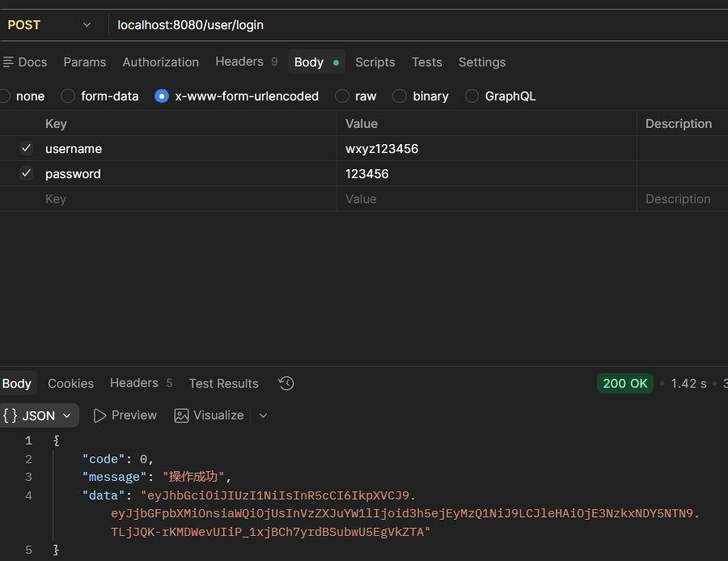
Task: Switch to the Scripts tab
Action: click(x=375, y=62)
